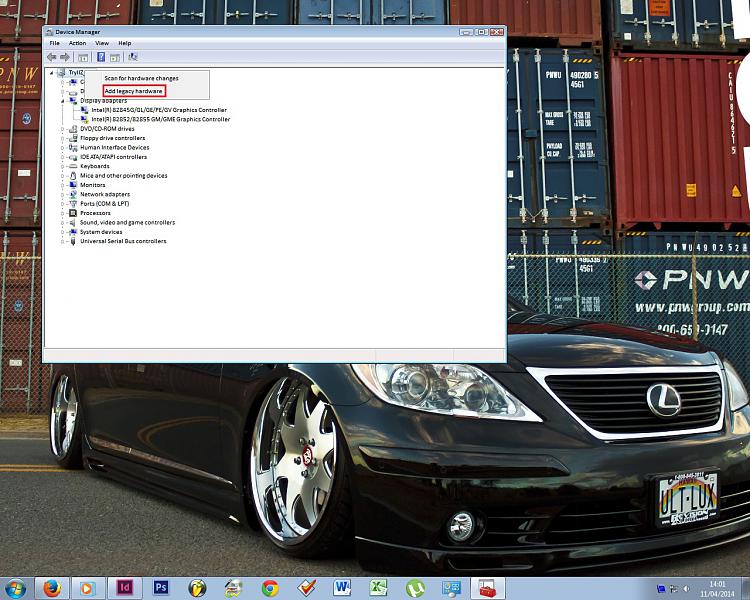Open the Help menu
The width and height of the screenshot is (750, 600).
coord(124,43)
